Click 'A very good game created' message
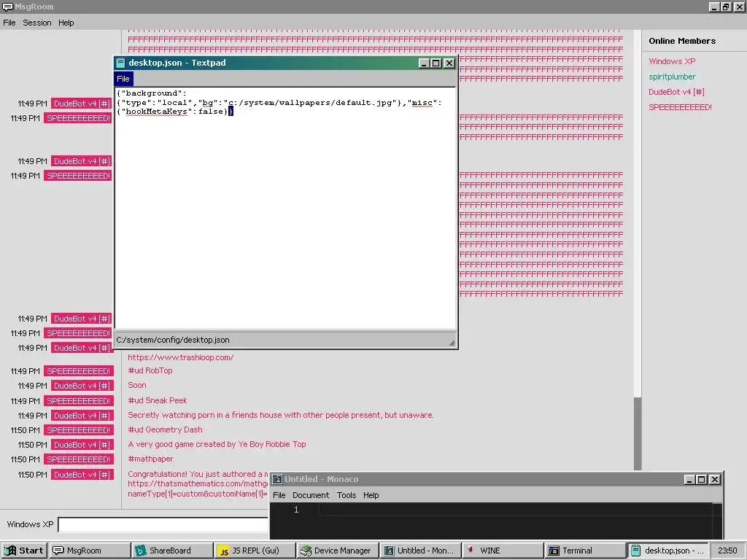The width and height of the screenshot is (747, 560). coord(217,444)
